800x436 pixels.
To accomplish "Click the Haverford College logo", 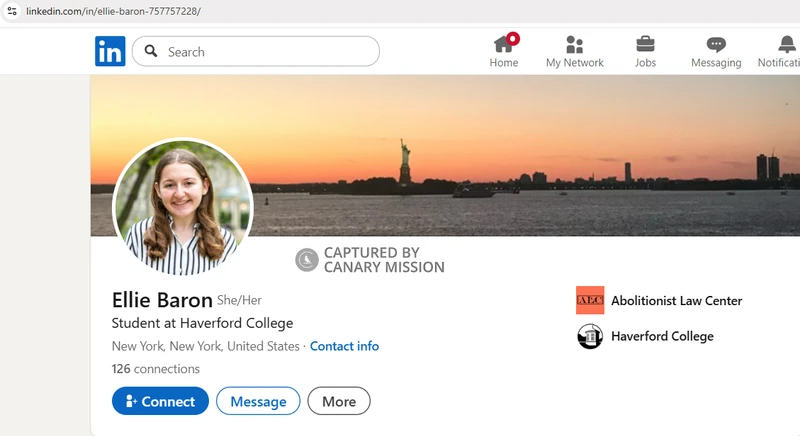I will click(590, 336).
